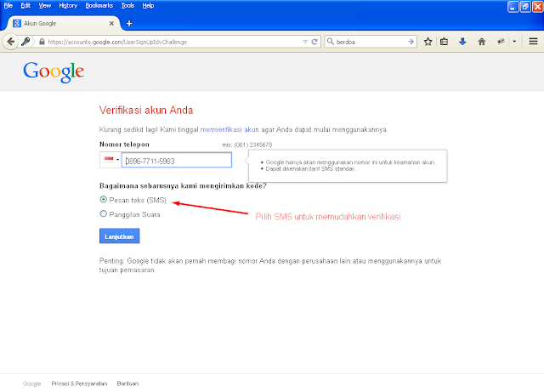Click the search box containing berdoa
Image resolution: width=544 pixels, height=392 pixels.
pyautogui.click(x=371, y=42)
